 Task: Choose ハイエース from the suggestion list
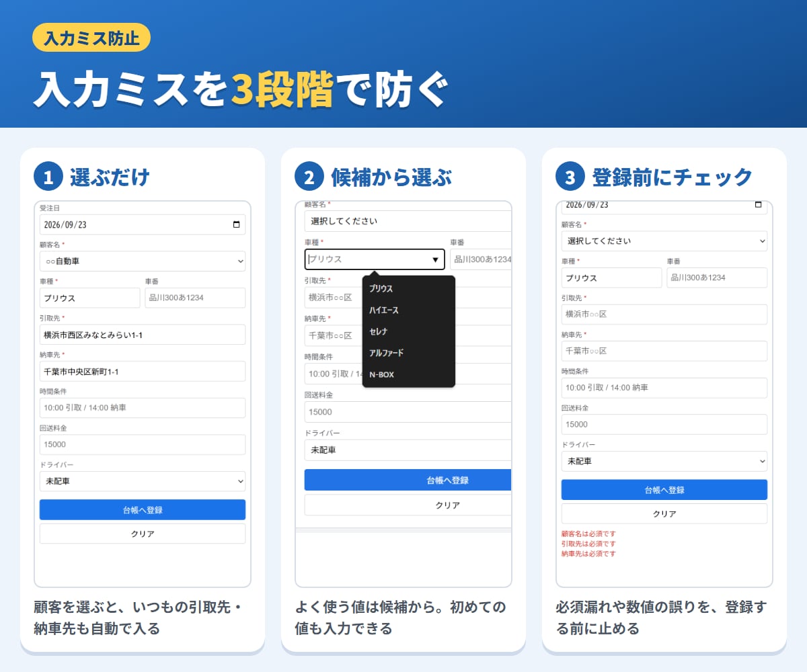[x=409, y=310]
